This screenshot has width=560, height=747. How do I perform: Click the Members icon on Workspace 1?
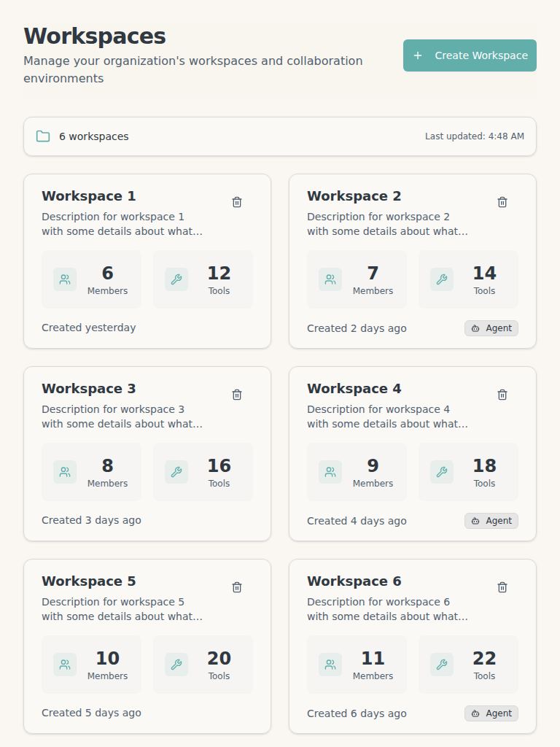click(64, 279)
